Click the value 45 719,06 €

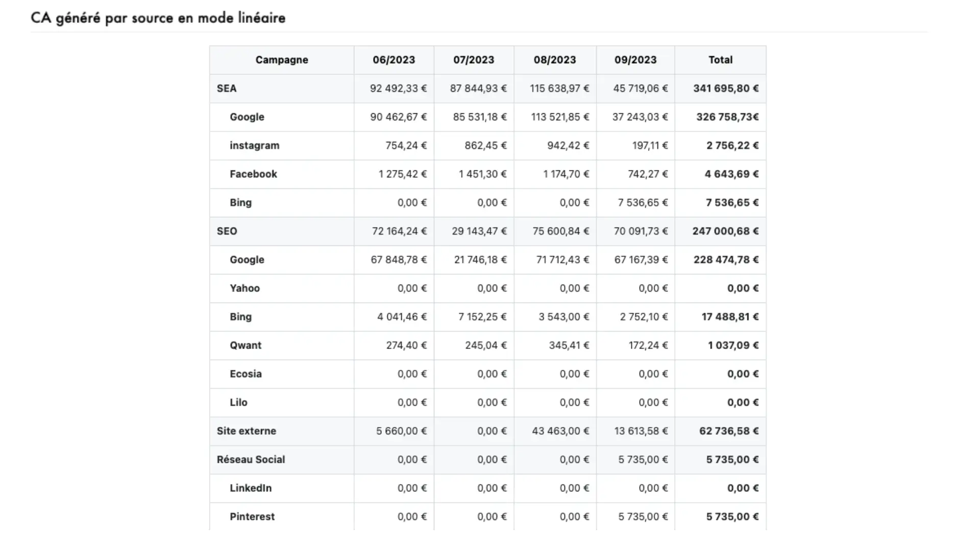[x=641, y=88]
